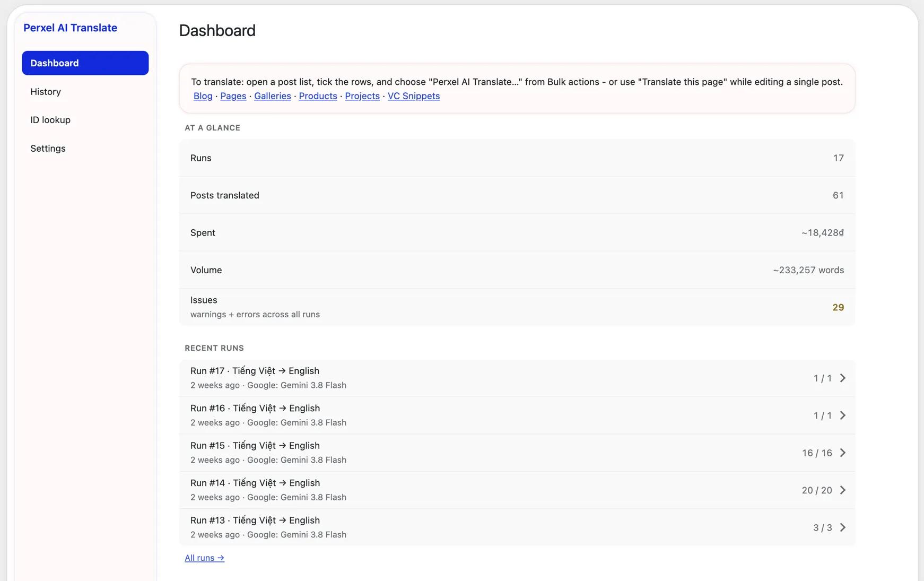Open the Dashboard sidebar item
This screenshot has height=581, width=924.
pos(85,63)
